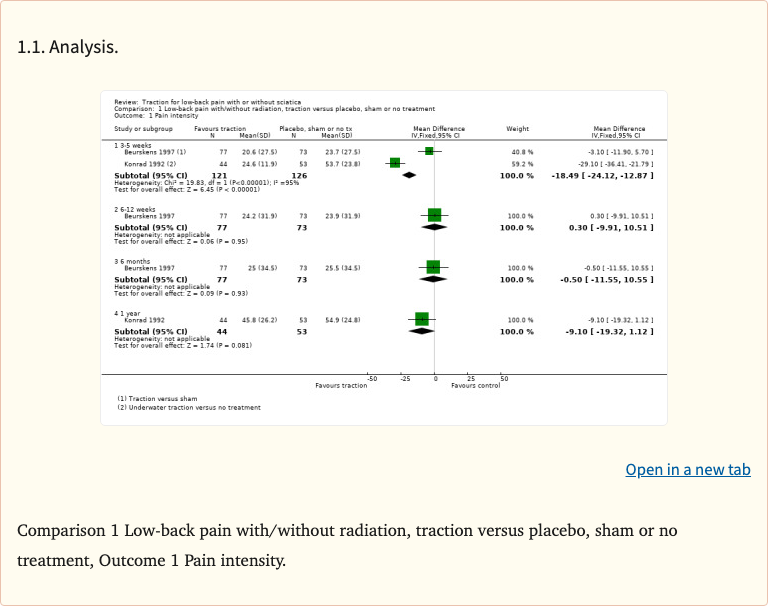The image size is (768, 607).
Task: Click the '(1) Traction versus sham' footnote
Action: 158,398
